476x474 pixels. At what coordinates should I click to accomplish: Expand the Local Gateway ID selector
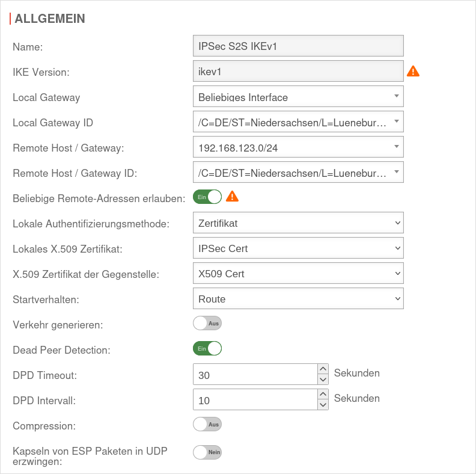[x=298, y=122]
